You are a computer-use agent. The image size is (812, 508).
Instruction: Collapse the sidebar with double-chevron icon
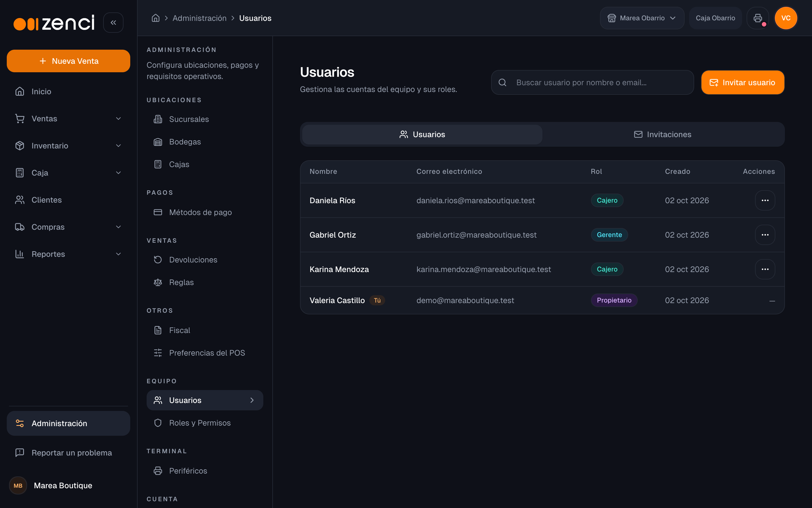coord(113,23)
